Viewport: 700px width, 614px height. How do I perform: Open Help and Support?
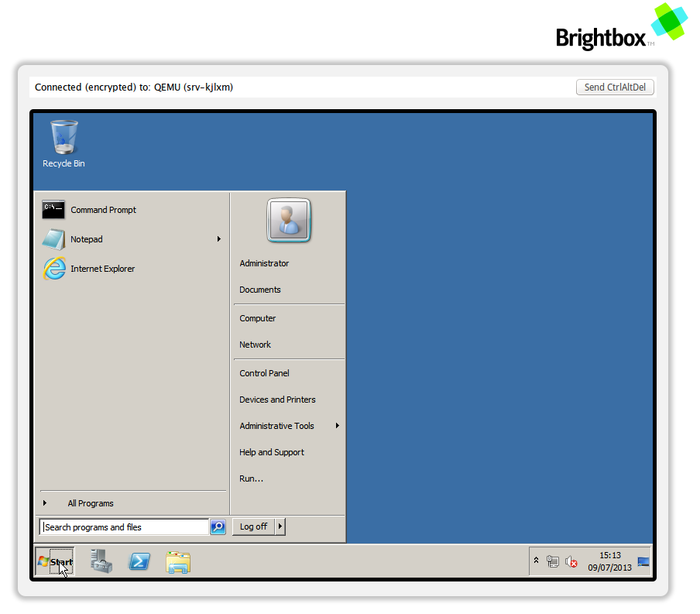coord(272,452)
